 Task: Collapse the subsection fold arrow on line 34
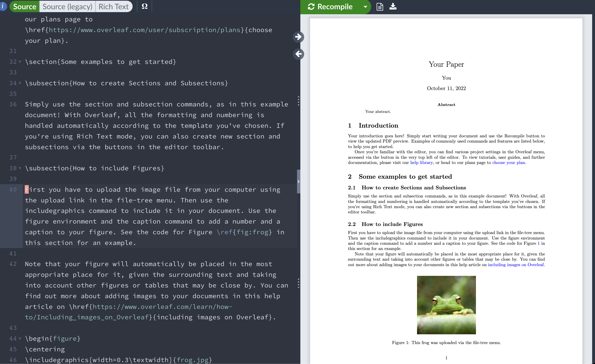[x=20, y=83]
